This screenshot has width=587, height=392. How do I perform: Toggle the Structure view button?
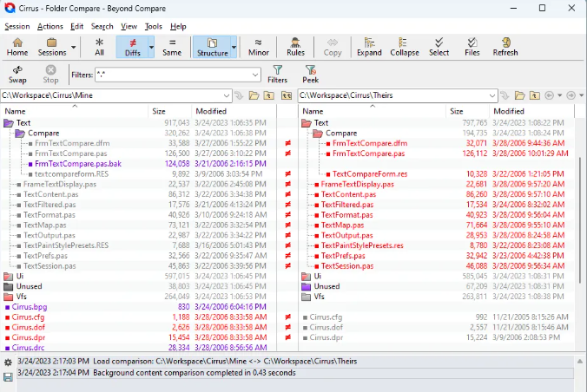(212, 47)
